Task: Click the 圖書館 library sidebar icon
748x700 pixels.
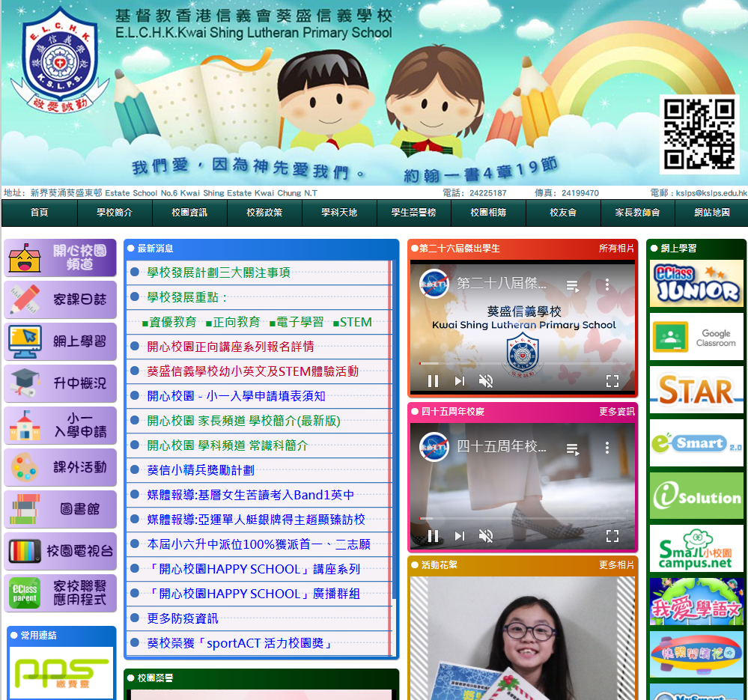Action: (x=61, y=509)
